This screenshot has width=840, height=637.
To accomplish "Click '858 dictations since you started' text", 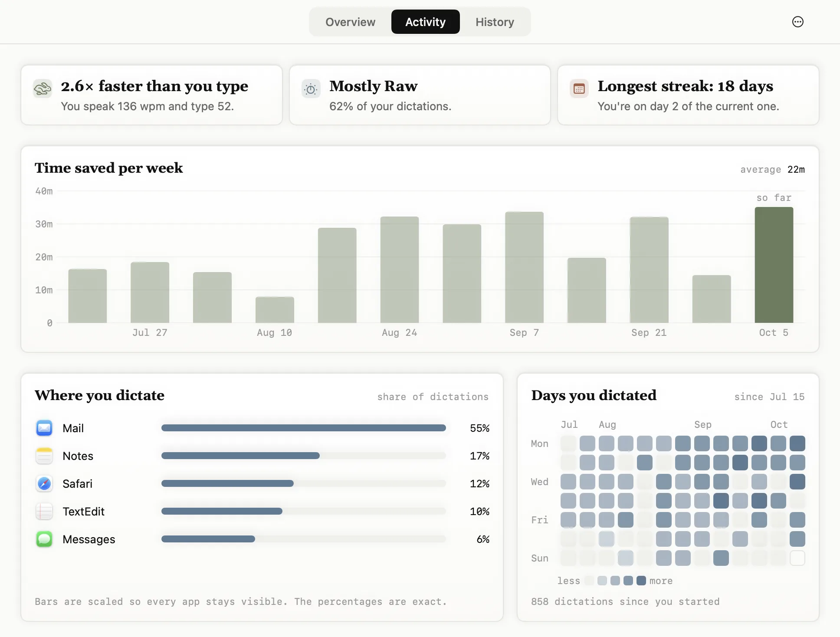I will click(x=625, y=601).
